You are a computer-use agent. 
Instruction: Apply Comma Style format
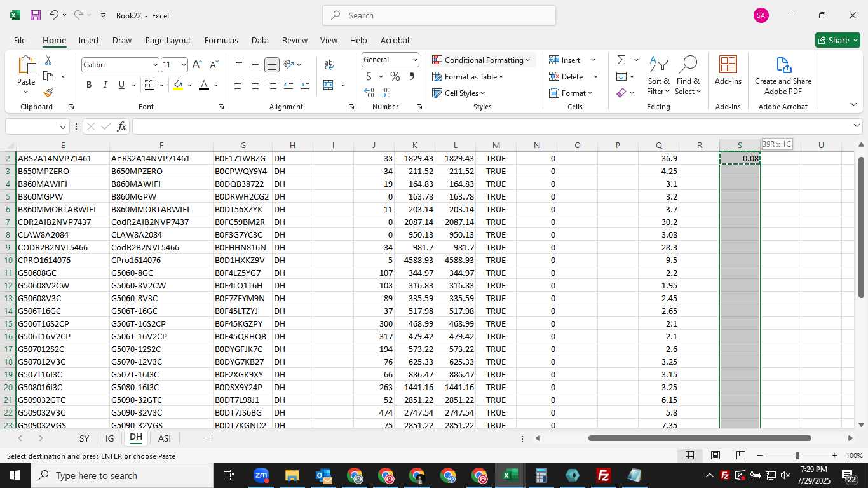(412, 76)
